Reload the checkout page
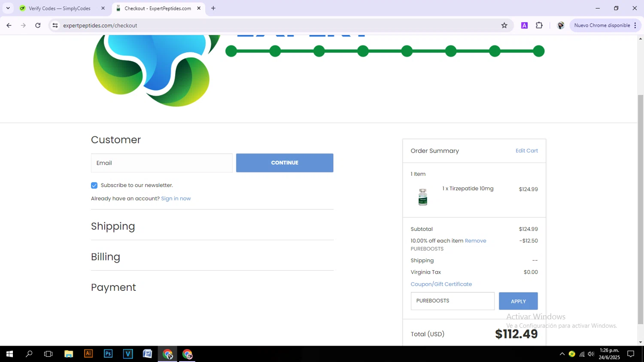 tap(38, 25)
